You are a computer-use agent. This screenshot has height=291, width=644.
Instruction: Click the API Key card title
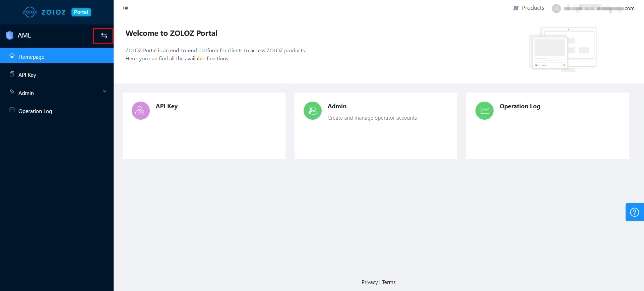tap(167, 106)
